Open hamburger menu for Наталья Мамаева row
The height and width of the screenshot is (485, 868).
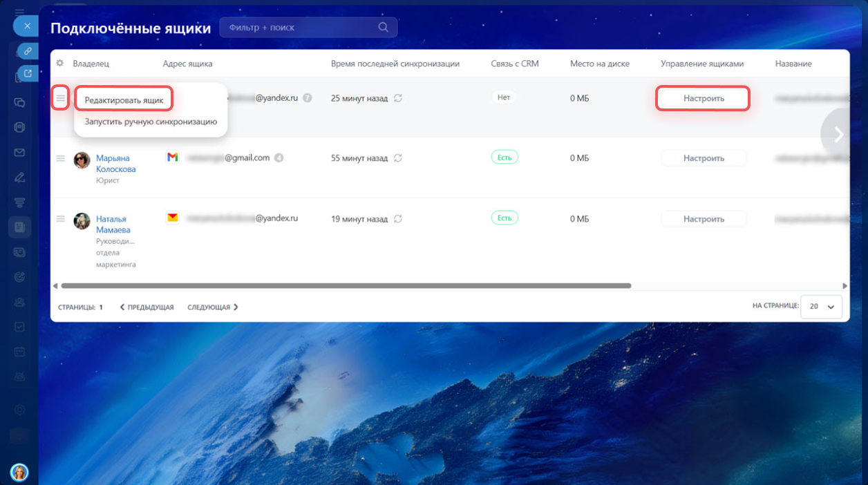[x=60, y=218]
